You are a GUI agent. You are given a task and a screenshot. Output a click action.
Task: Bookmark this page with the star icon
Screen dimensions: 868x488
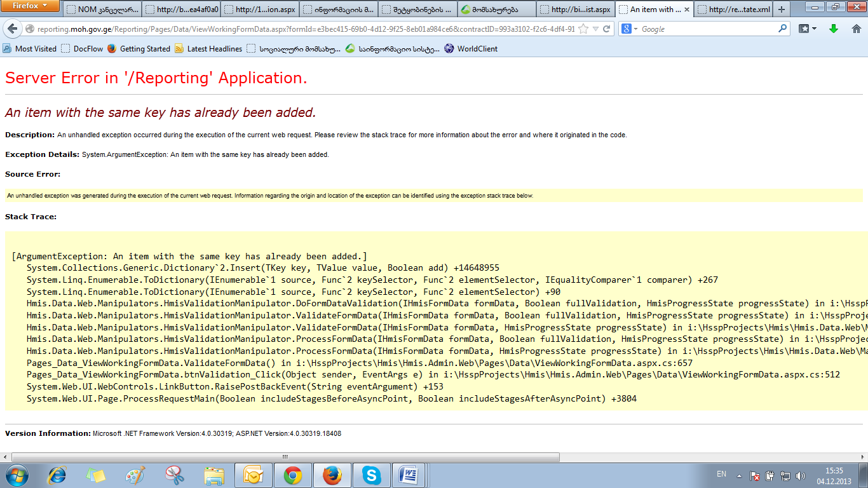pos(583,29)
